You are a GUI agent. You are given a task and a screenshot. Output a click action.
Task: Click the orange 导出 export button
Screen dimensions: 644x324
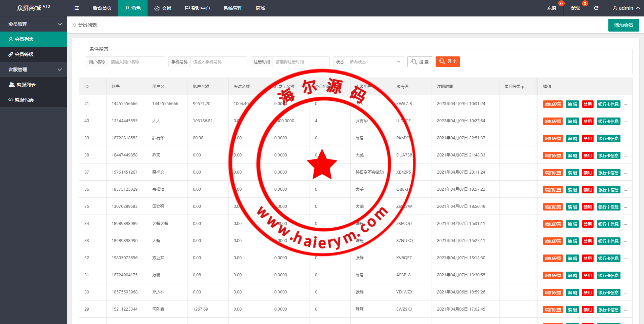(x=447, y=62)
